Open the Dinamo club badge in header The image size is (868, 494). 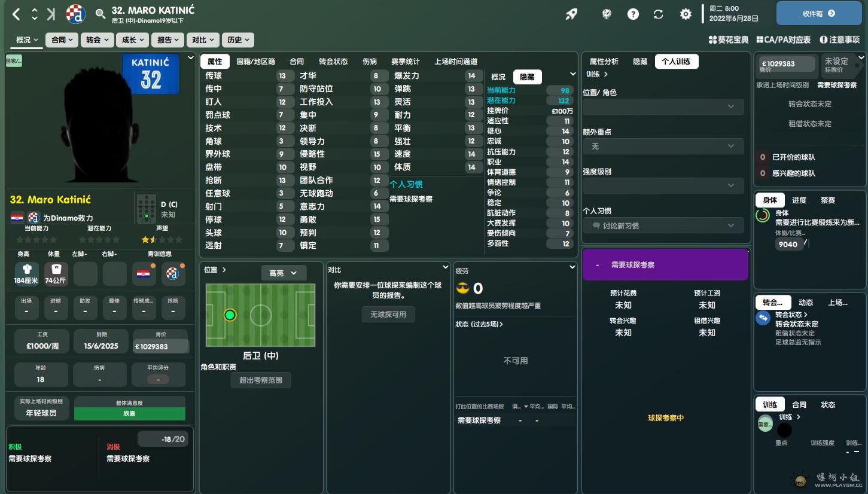tap(75, 14)
